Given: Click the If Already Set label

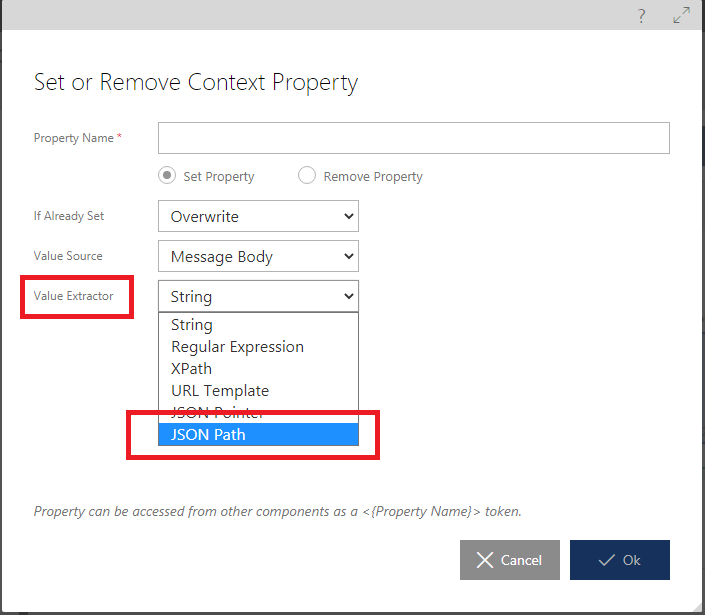Looking at the screenshot, I should (x=69, y=216).
